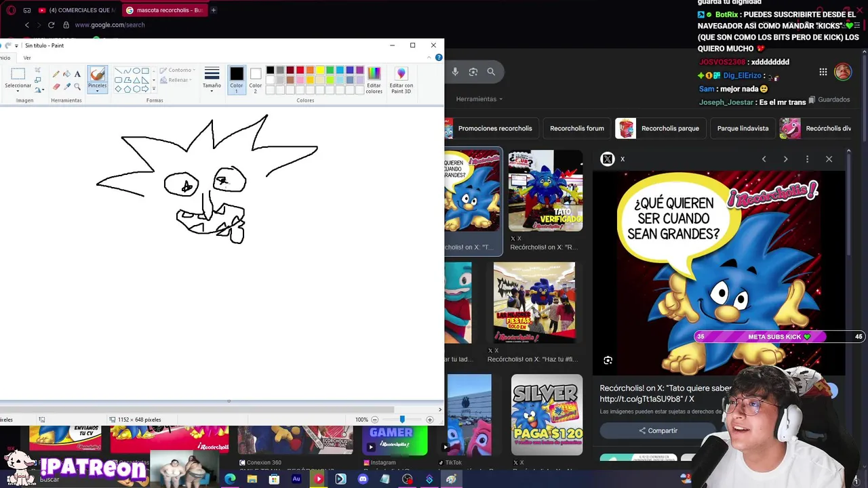Image resolution: width=868 pixels, height=488 pixels.
Task: Click the Google search magnifier icon
Action: coord(491,72)
